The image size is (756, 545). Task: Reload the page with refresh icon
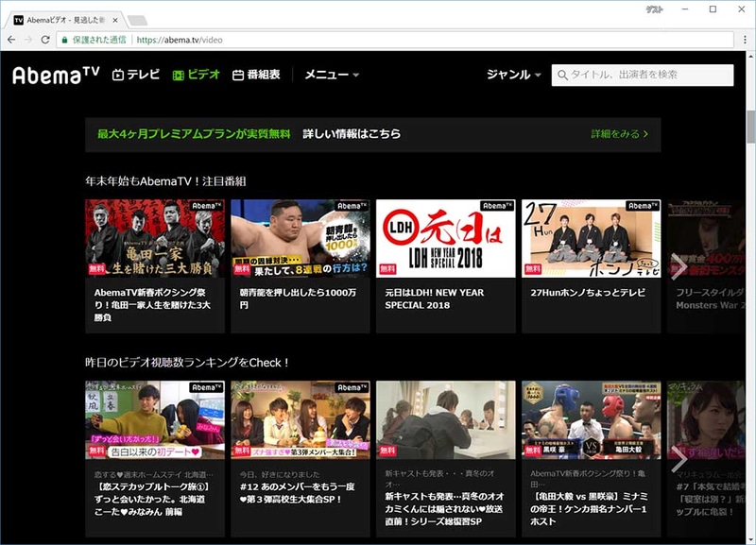coord(45,40)
